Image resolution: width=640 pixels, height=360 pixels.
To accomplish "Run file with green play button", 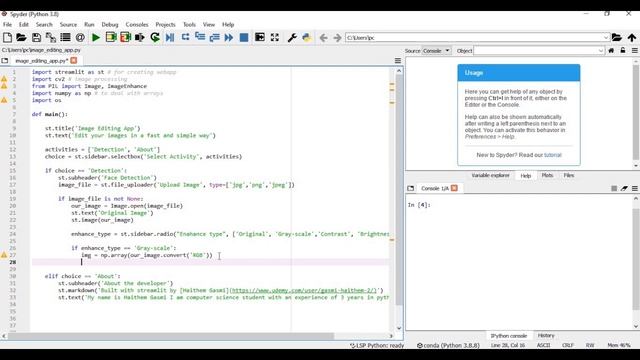I will (96, 38).
